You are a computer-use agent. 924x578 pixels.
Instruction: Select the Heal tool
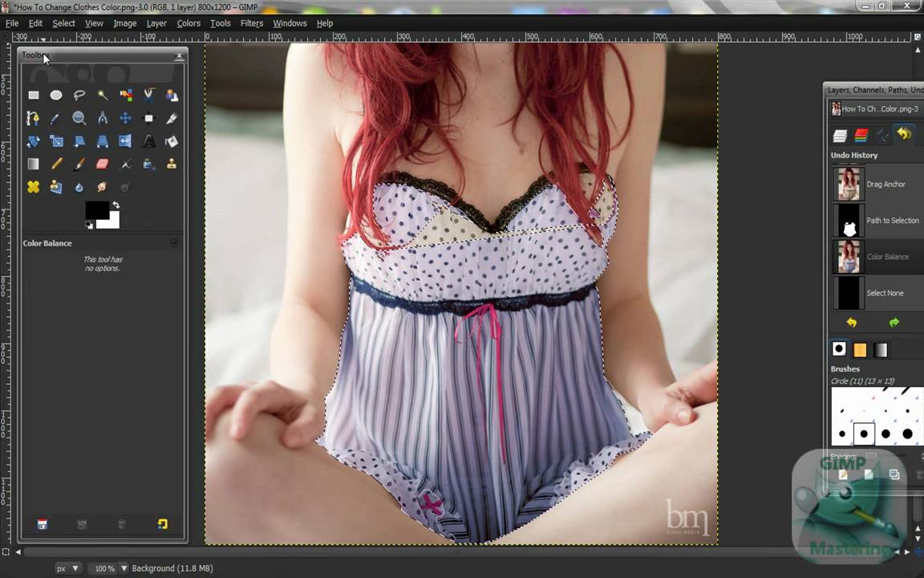pyautogui.click(x=33, y=187)
